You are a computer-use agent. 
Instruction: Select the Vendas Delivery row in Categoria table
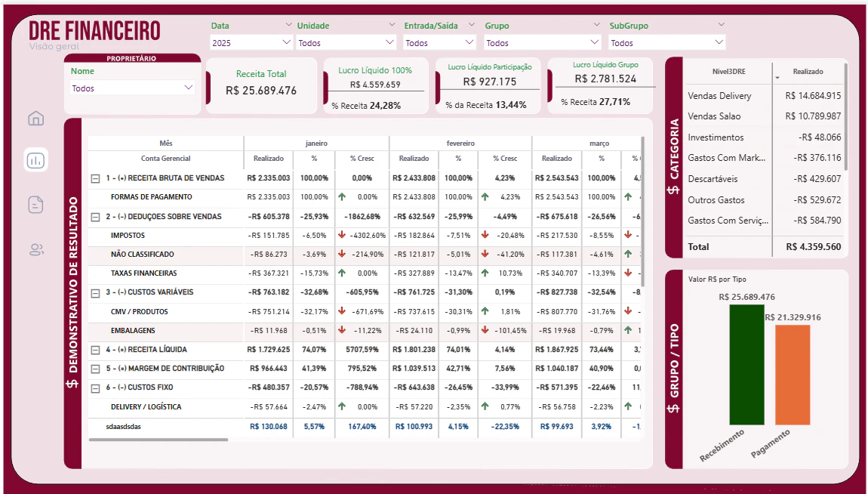tap(764, 96)
